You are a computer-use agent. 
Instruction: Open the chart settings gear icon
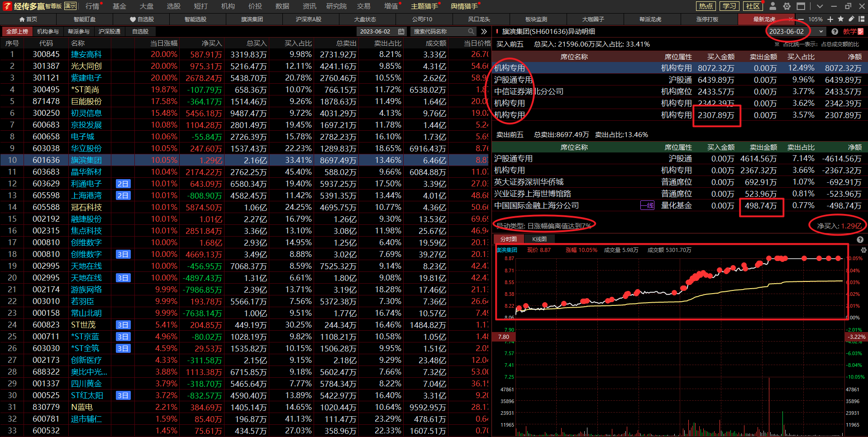pyautogui.click(x=863, y=250)
